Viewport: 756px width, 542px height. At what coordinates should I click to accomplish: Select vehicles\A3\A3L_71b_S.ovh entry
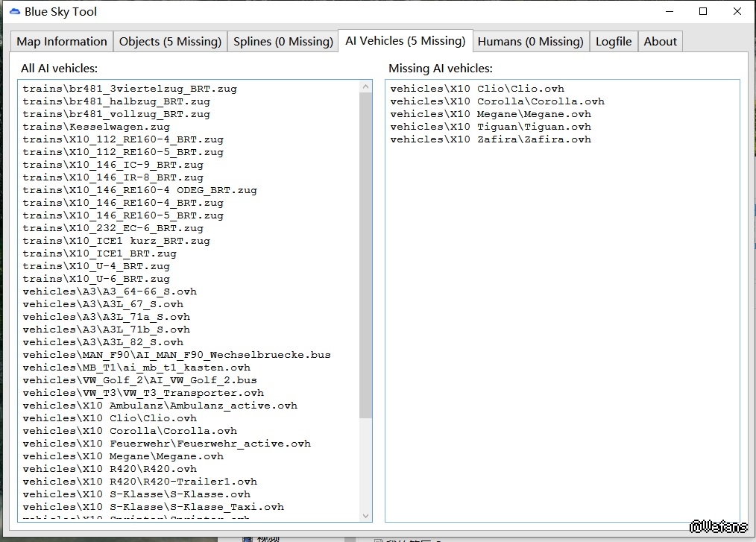106,330
